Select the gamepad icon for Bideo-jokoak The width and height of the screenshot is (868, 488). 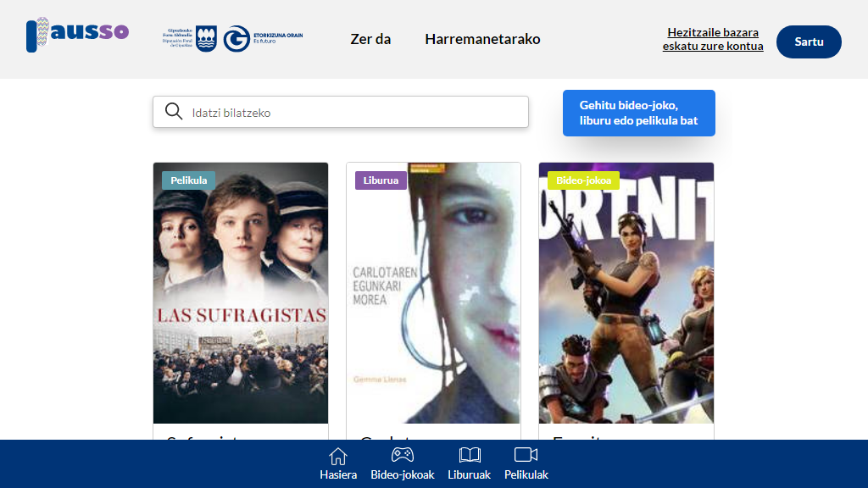pyautogui.click(x=403, y=455)
